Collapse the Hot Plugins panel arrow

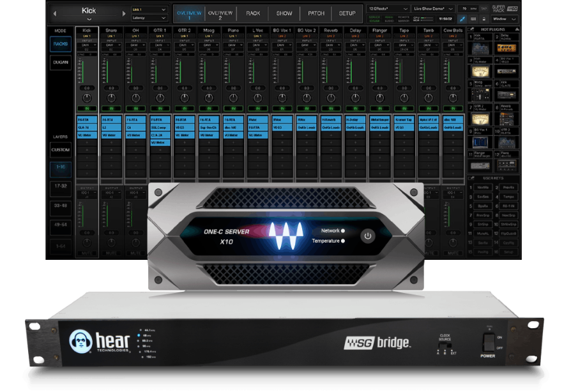[x=516, y=29]
